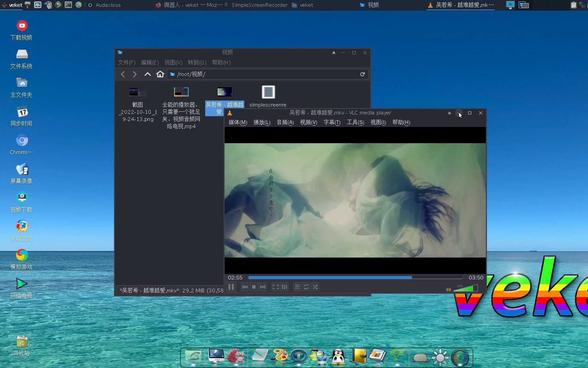Click the VLC video display area
588x368 pixels.
[x=355, y=200]
